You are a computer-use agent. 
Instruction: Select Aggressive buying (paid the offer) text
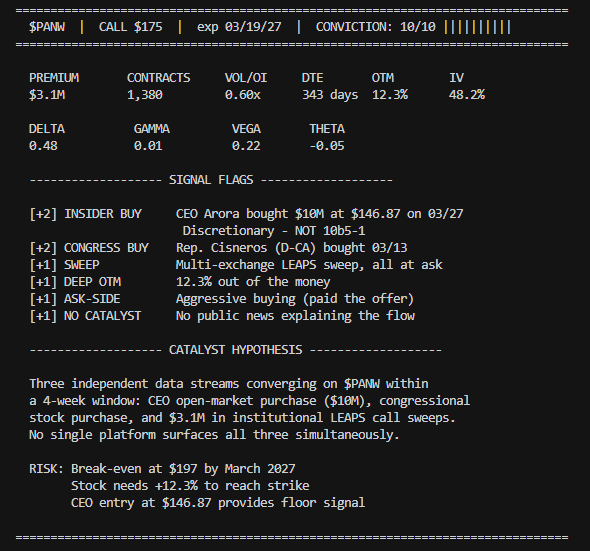[295, 299]
